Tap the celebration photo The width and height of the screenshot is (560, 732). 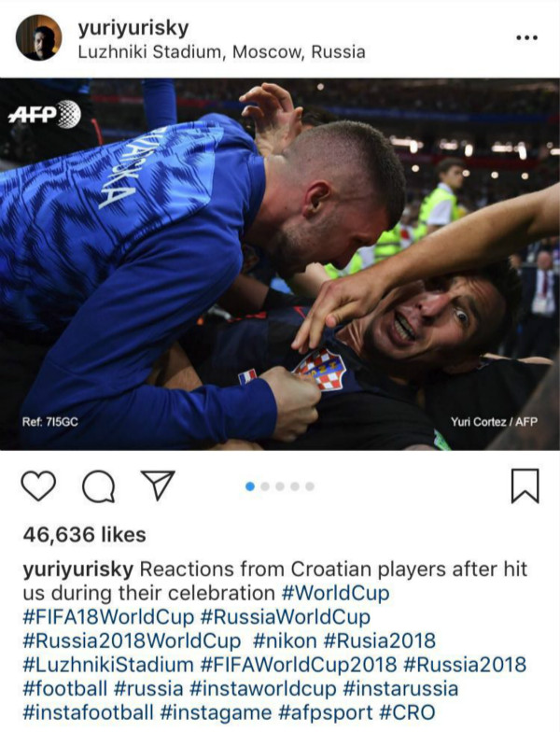280,264
